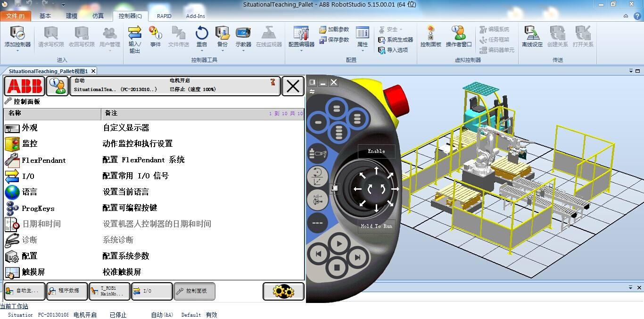The width and height of the screenshot is (644, 319).
Task: Switch to the 建模 (Modeling) ribbon tab
Action: 72,16
